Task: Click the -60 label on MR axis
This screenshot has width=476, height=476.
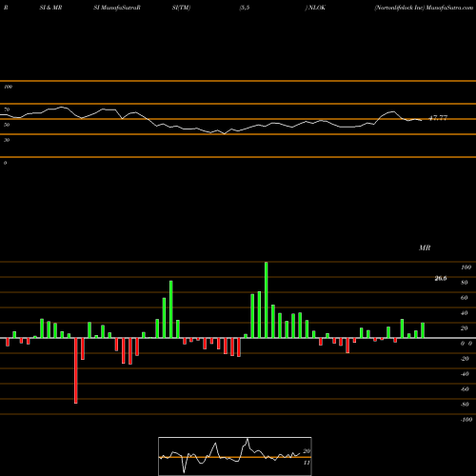Action: coord(465,389)
